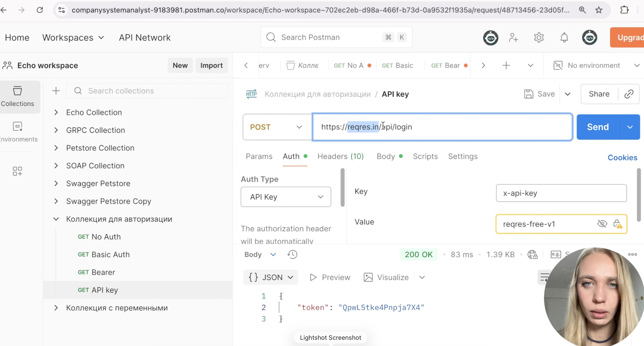Open the JSON response format dropdown
This screenshot has width=644, height=346.
point(270,277)
